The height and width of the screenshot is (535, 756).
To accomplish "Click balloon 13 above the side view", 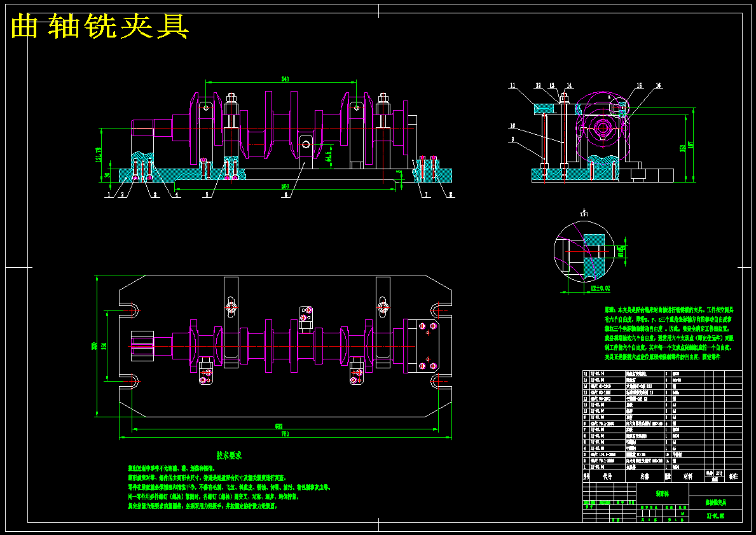I will (x=552, y=86).
